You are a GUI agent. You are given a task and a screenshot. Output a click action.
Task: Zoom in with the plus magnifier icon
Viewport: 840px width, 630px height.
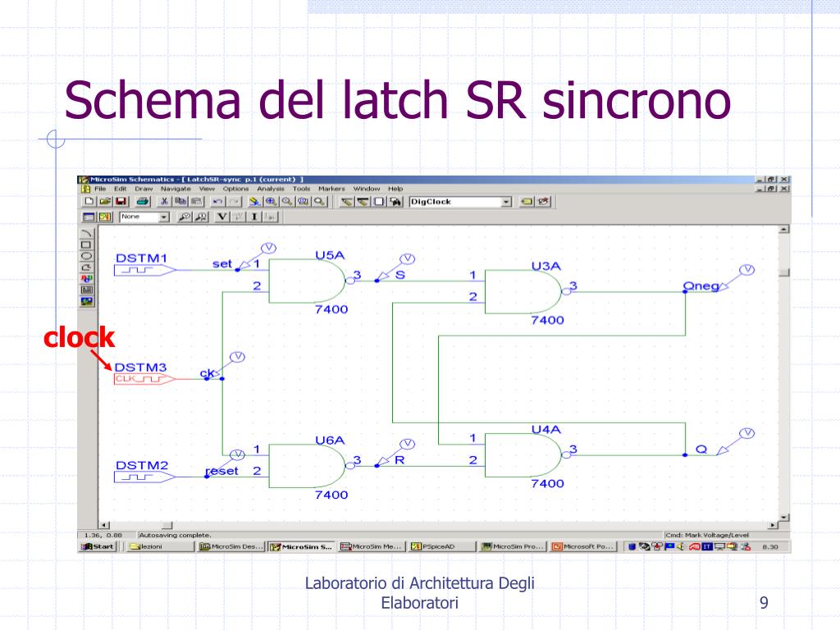[271, 202]
